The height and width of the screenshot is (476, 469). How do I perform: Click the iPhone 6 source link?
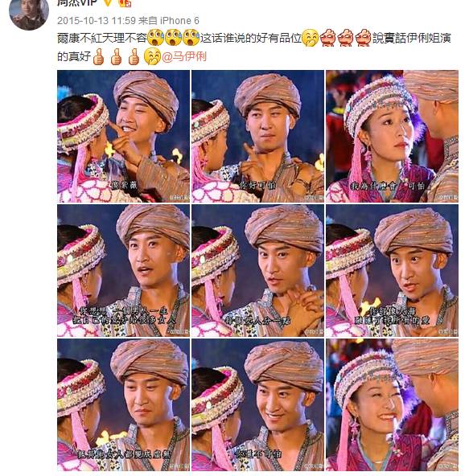pos(179,21)
